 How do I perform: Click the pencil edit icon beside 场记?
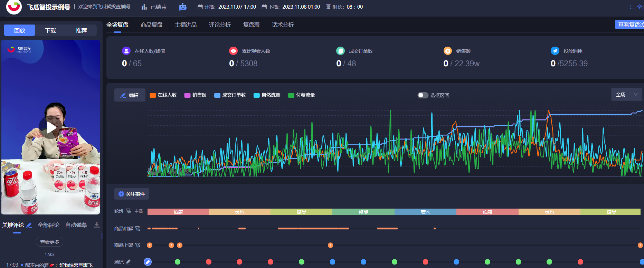click(128, 262)
